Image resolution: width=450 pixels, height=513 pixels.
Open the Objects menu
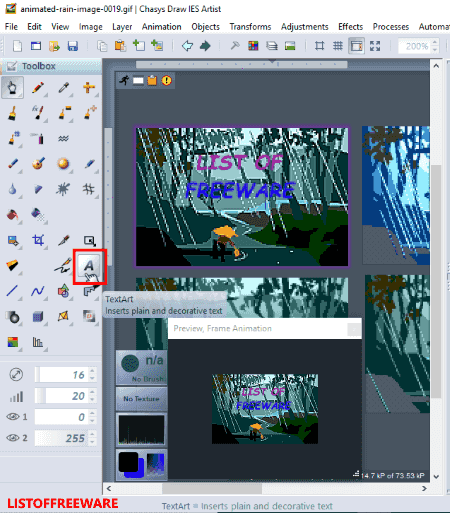tap(205, 27)
